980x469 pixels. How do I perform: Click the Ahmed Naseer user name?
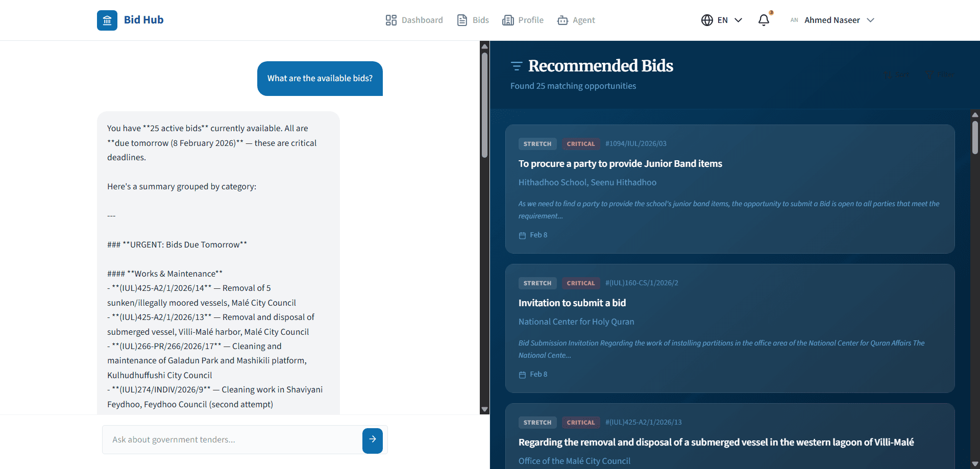point(832,20)
